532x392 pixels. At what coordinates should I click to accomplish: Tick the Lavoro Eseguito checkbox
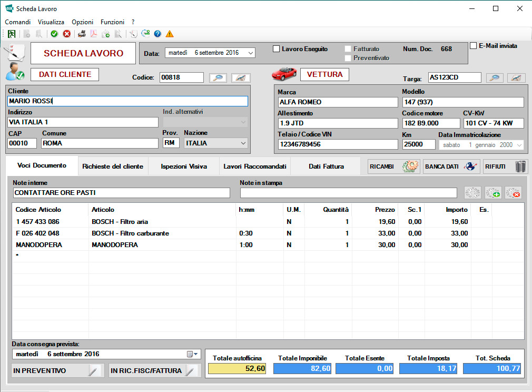tap(276, 49)
